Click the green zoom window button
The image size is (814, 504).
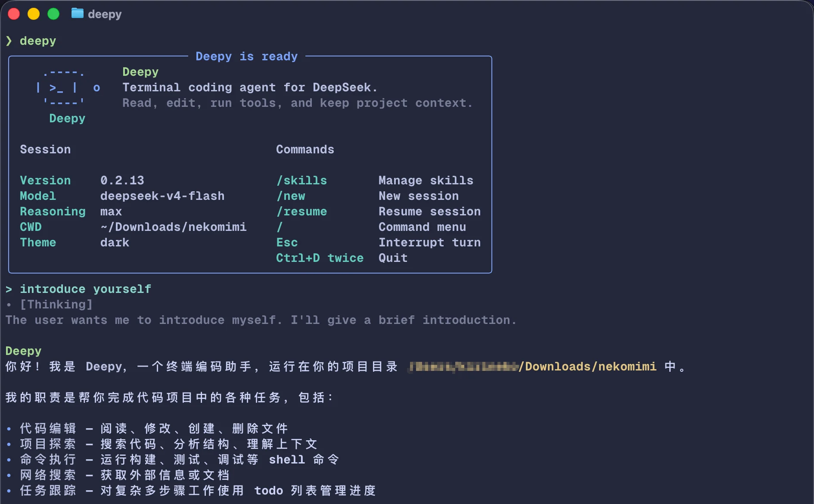(53, 14)
